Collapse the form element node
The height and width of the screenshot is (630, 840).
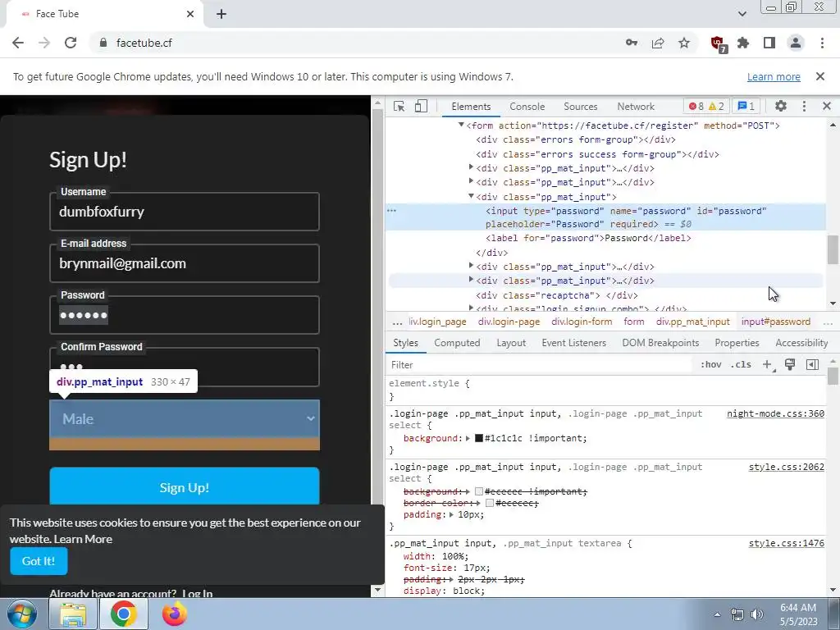461,125
